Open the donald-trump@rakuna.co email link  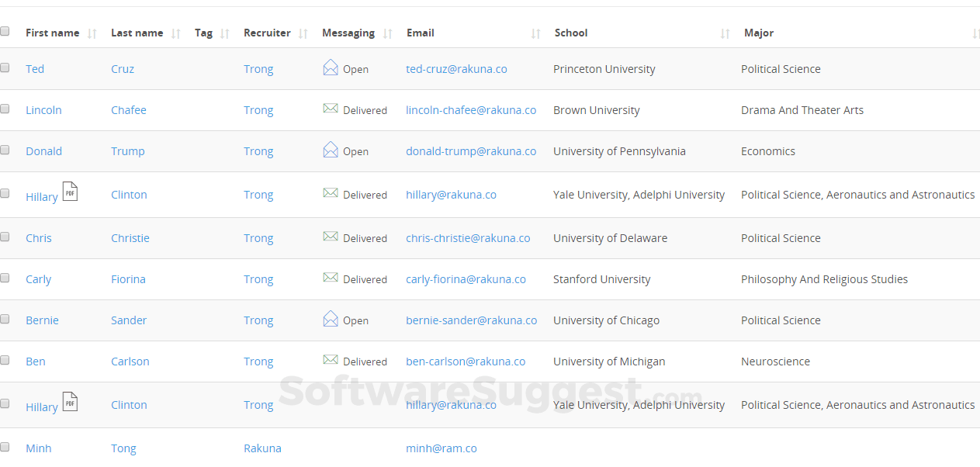[x=471, y=151]
